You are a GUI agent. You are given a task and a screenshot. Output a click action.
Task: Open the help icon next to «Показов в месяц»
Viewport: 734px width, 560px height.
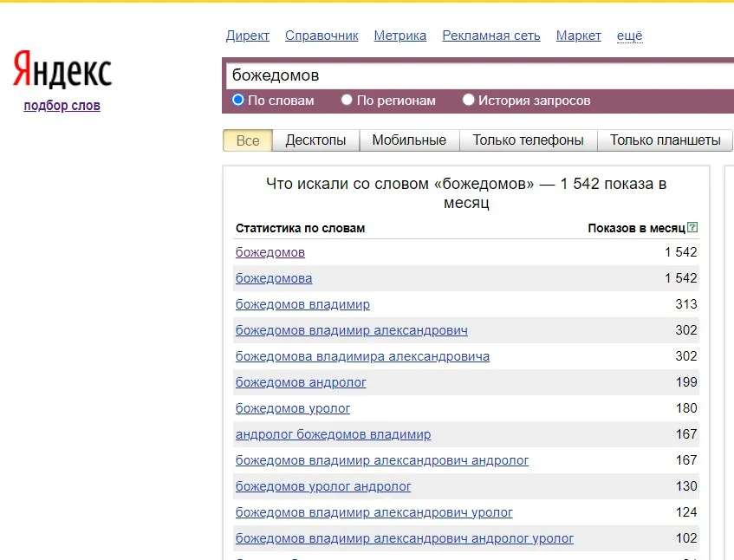[692, 226]
